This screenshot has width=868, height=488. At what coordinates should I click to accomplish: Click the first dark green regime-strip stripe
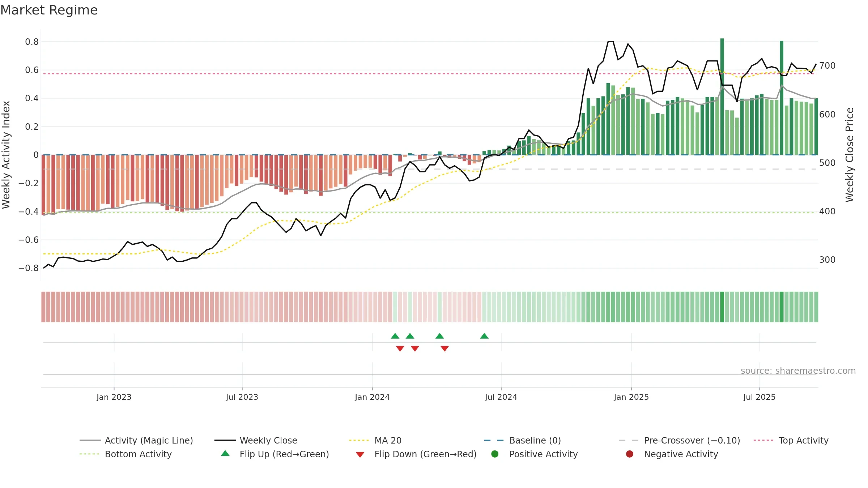(x=722, y=307)
